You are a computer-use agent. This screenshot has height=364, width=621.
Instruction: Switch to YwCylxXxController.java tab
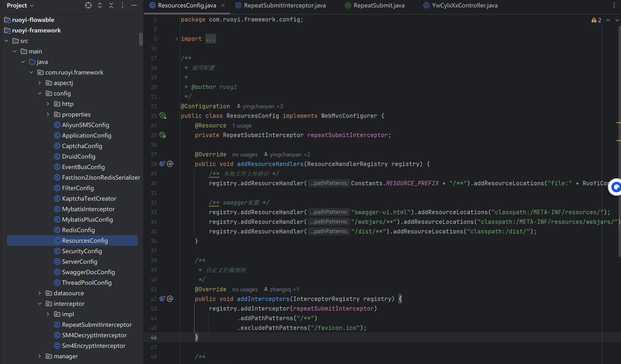464,5
